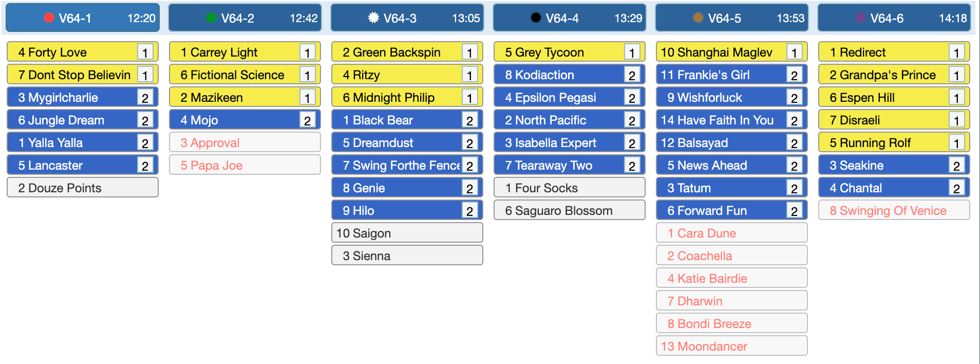Click the red star icon for V64-1
Viewport: 980px width, 364px height.
coord(49,17)
